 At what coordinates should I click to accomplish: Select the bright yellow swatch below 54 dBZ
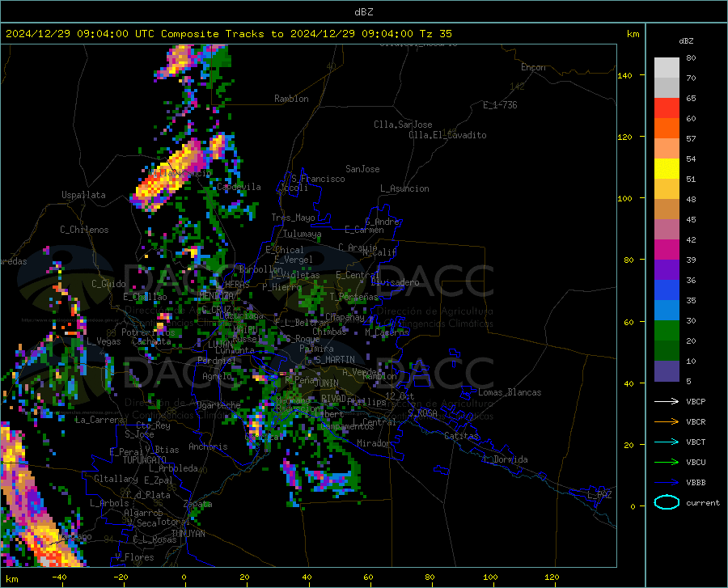(x=667, y=169)
